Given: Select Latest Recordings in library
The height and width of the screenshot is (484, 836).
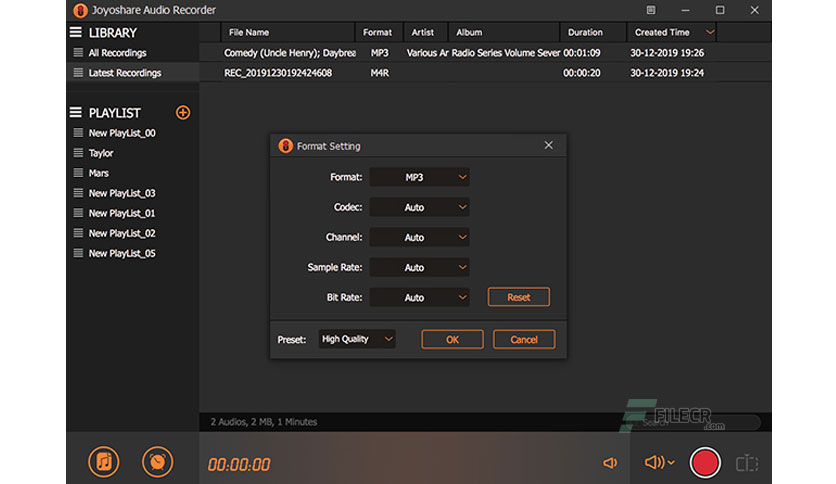Looking at the screenshot, I should click(133, 72).
